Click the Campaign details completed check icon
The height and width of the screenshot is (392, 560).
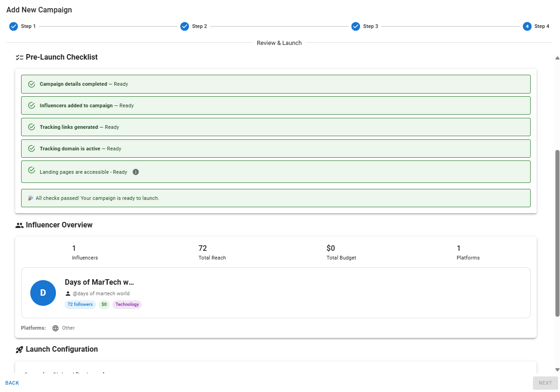32,84
